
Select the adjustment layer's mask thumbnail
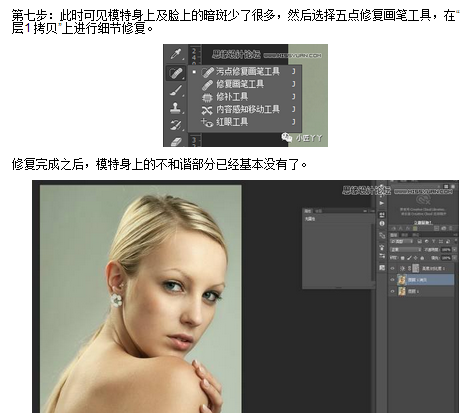click(415, 268)
